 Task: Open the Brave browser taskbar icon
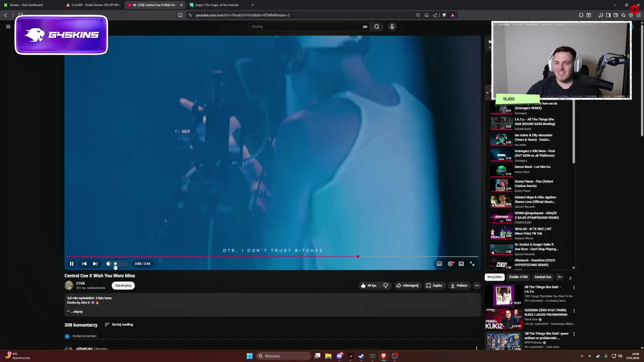(383, 356)
